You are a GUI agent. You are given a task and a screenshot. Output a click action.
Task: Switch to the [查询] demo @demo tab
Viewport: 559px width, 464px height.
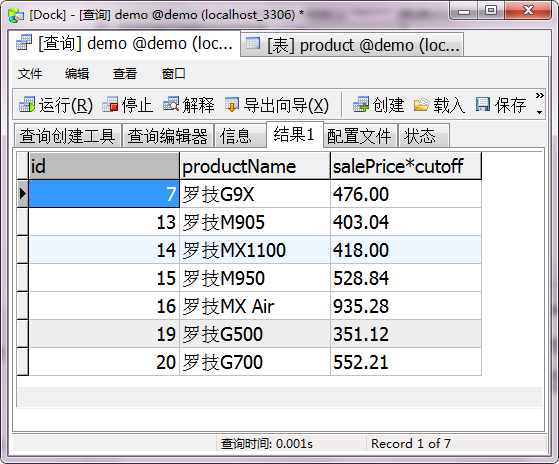(x=124, y=43)
